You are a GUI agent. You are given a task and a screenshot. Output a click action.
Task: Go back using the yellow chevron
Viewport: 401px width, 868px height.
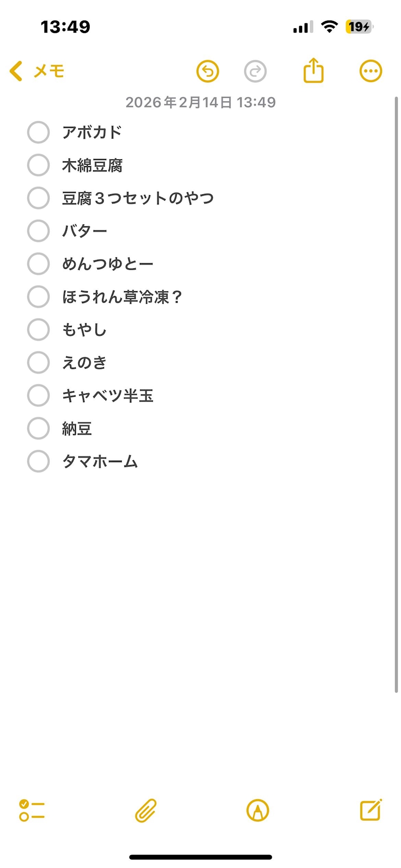coord(16,71)
